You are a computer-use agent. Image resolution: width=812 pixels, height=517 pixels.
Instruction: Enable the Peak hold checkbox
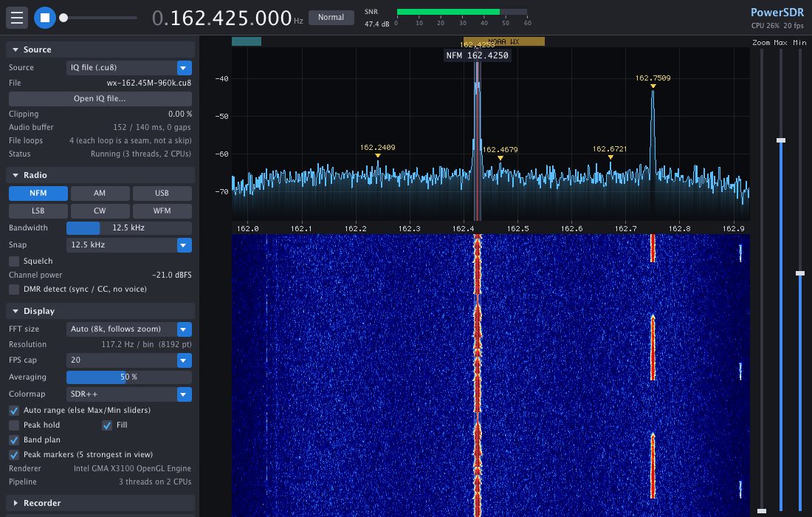(14, 425)
